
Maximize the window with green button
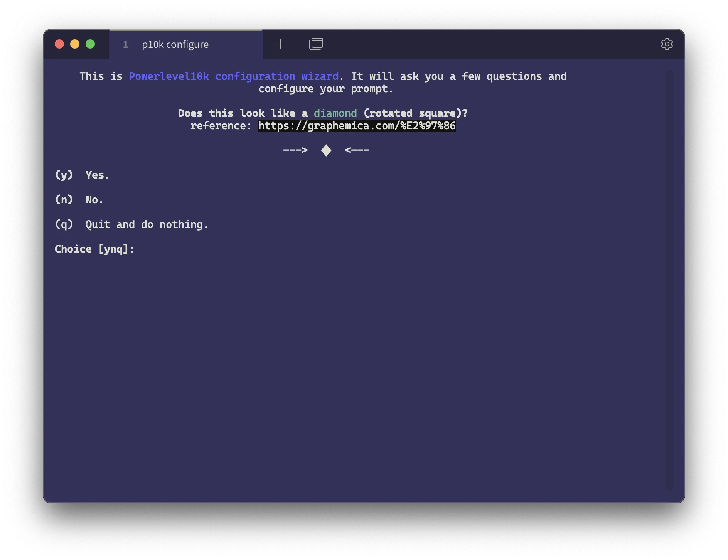90,44
